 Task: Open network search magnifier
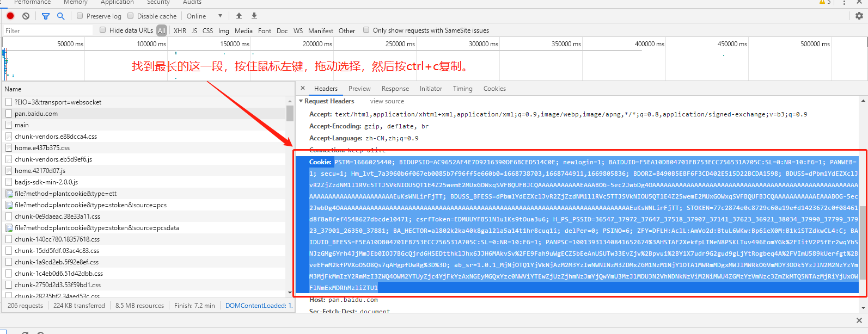60,16
